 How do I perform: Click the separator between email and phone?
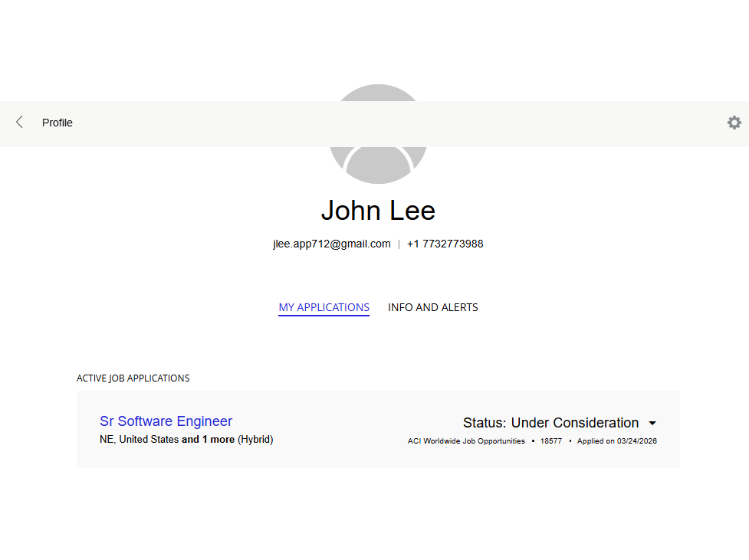coord(399,244)
